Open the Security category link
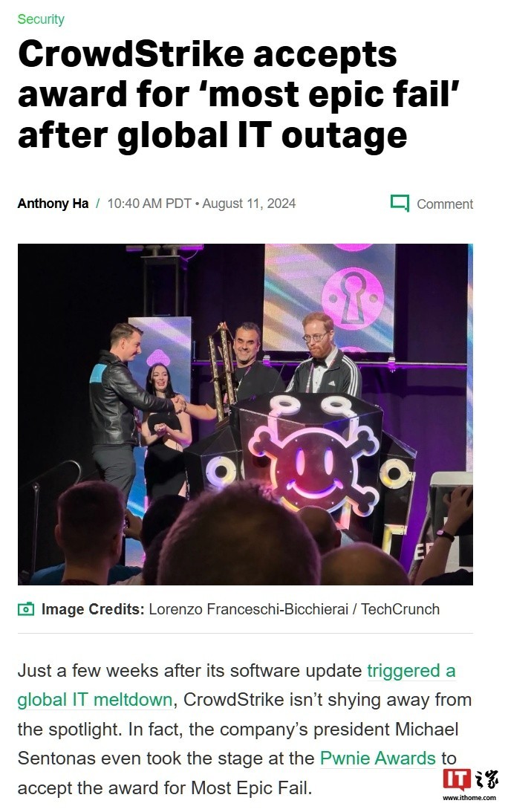This screenshot has width=508, height=812. 41,19
